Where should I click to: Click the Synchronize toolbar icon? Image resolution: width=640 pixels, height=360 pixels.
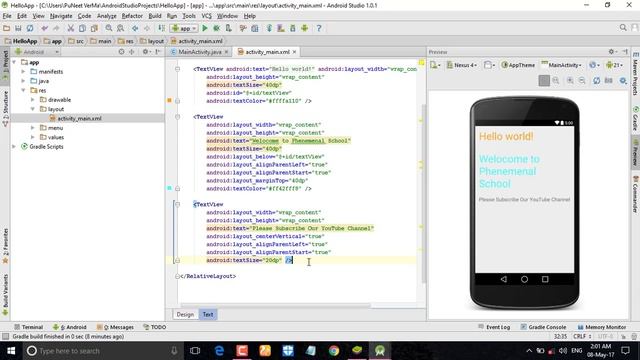click(x=30, y=28)
